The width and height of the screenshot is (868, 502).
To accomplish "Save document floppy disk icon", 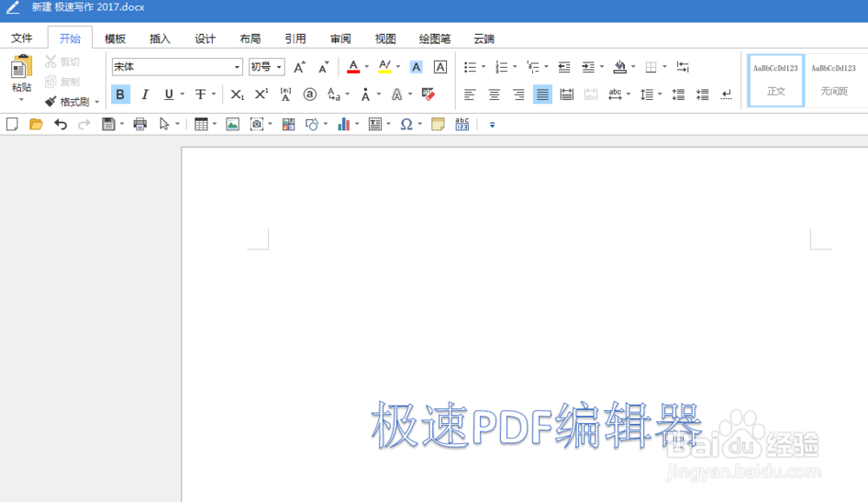I will [x=108, y=124].
